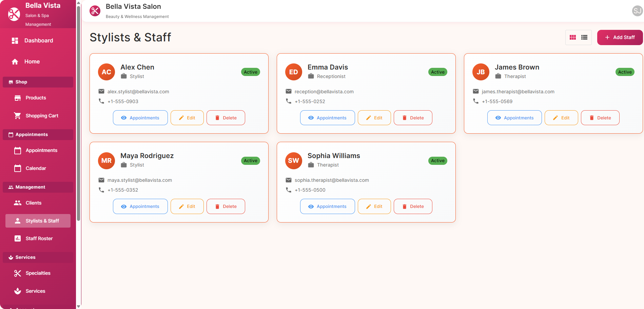View James Brown's appointments
644x309 pixels.
pos(514,118)
